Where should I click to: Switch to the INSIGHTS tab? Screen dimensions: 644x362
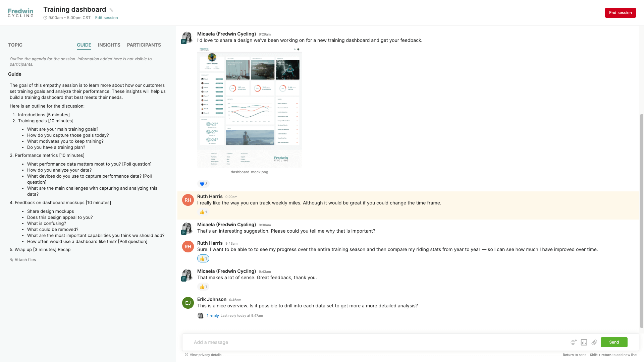[x=109, y=45]
